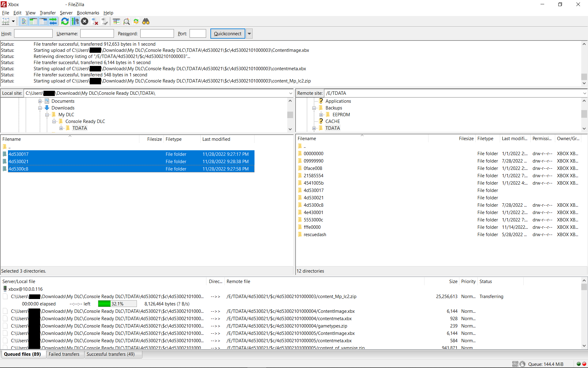Cancel current operation with the X icon
The width and height of the screenshot is (588, 368).
coord(85,21)
